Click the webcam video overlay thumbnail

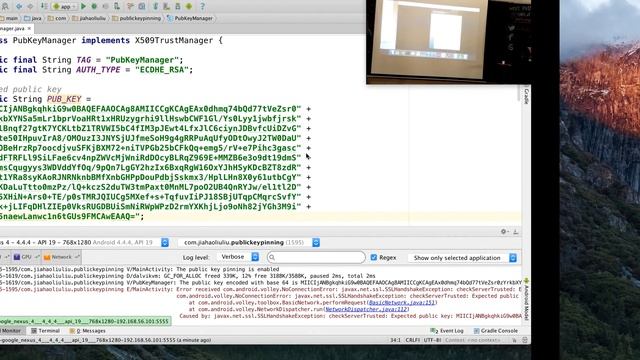click(x=449, y=42)
